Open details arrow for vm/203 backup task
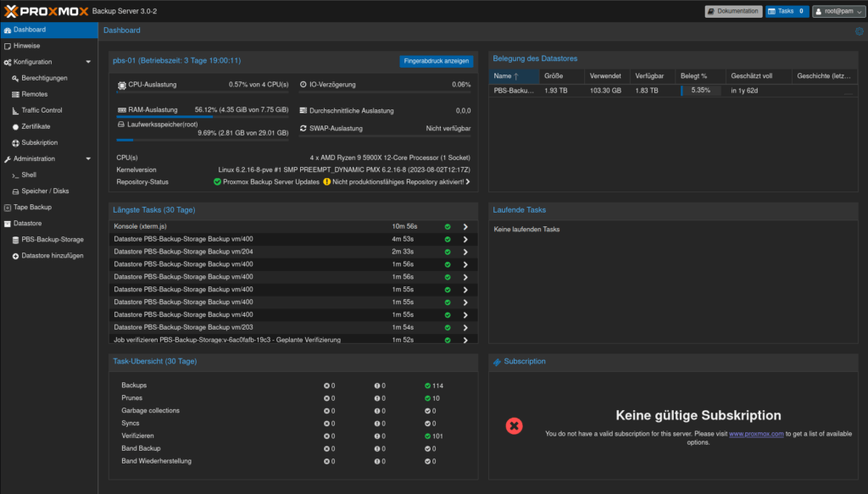This screenshot has height=494, width=868. coord(465,327)
